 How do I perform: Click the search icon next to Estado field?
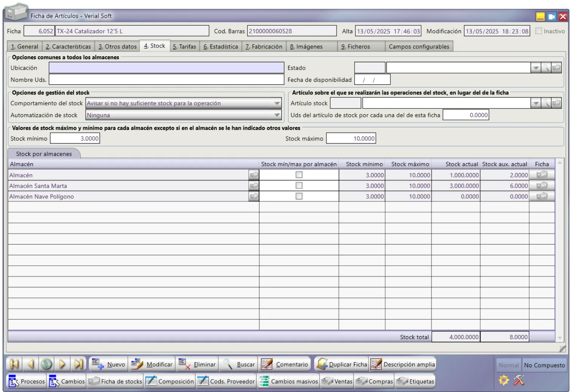tap(546, 68)
